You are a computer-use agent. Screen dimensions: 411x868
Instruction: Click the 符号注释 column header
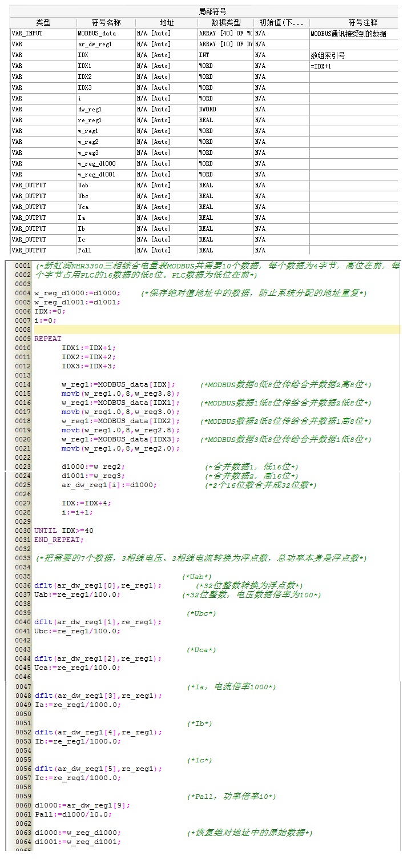tap(354, 22)
